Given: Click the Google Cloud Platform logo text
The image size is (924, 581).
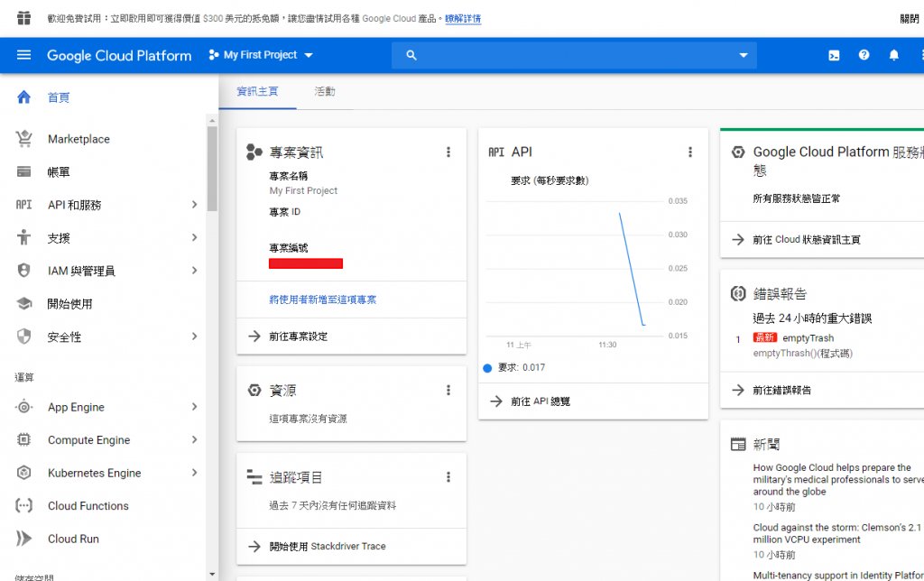Looking at the screenshot, I should pos(119,55).
